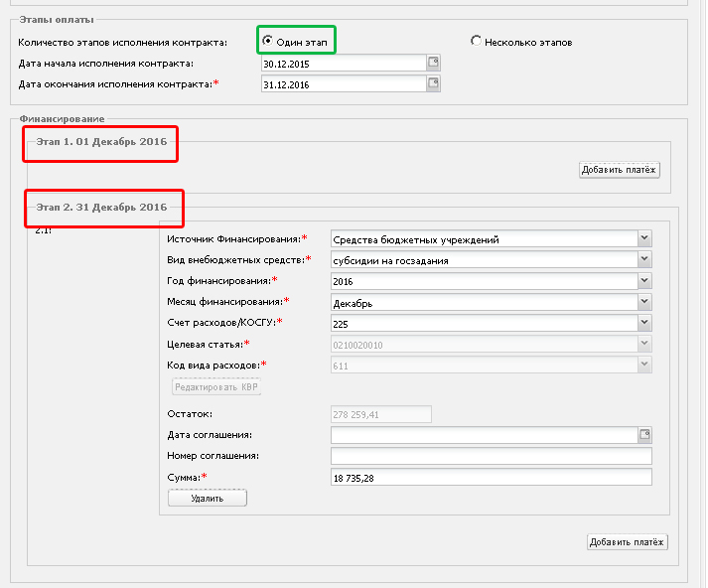708x588 pixels.
Task: Click 'Добавить платёж' button in Этап 1
Action: pos(619,170)
